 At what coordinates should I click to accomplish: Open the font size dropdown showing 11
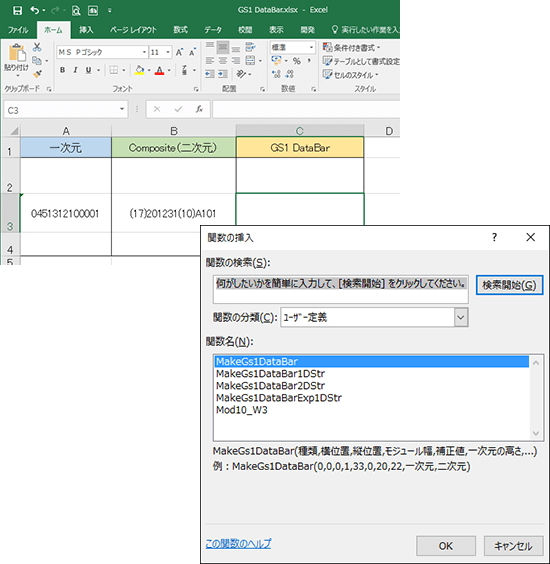click(x=168, y=53)
